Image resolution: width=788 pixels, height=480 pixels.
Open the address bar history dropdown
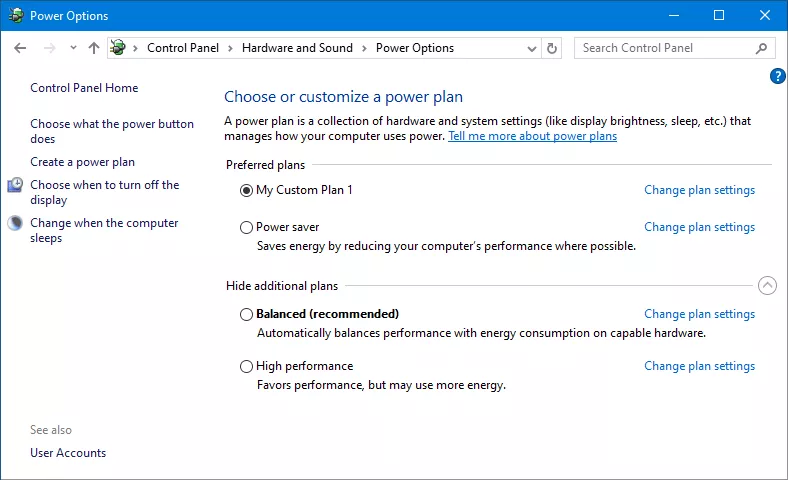coord(532,49)
